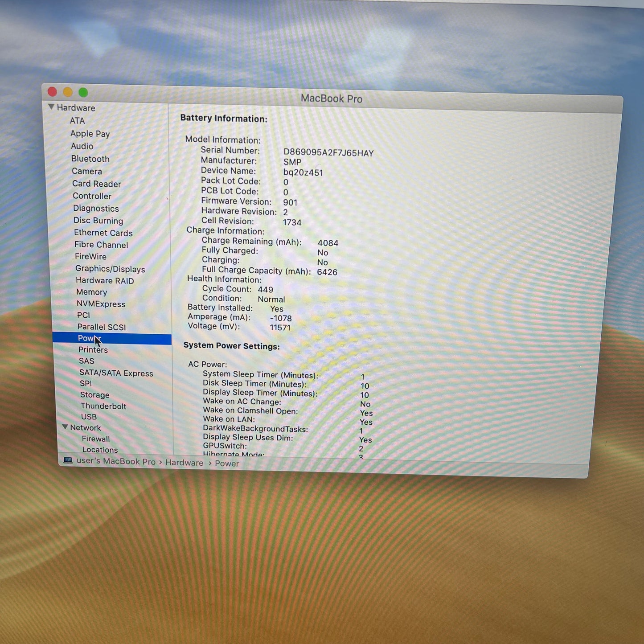This screenshot has height=644, width=644.
Task: Click the yellow minimize window button
Action: [68, 92]
